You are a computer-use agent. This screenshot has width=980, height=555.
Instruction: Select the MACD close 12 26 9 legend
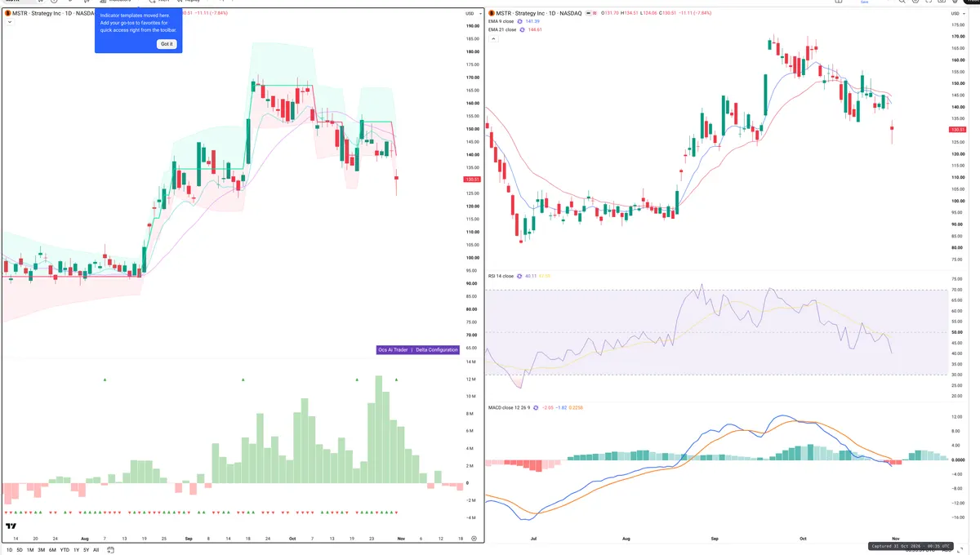pyautogui.click(x=509, y=407)
